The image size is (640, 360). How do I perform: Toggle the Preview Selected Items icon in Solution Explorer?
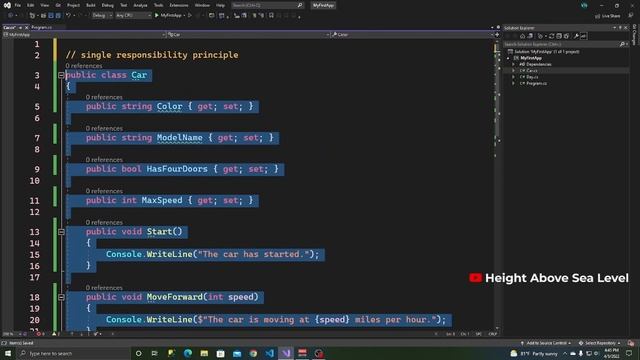(x=584, y=36)
